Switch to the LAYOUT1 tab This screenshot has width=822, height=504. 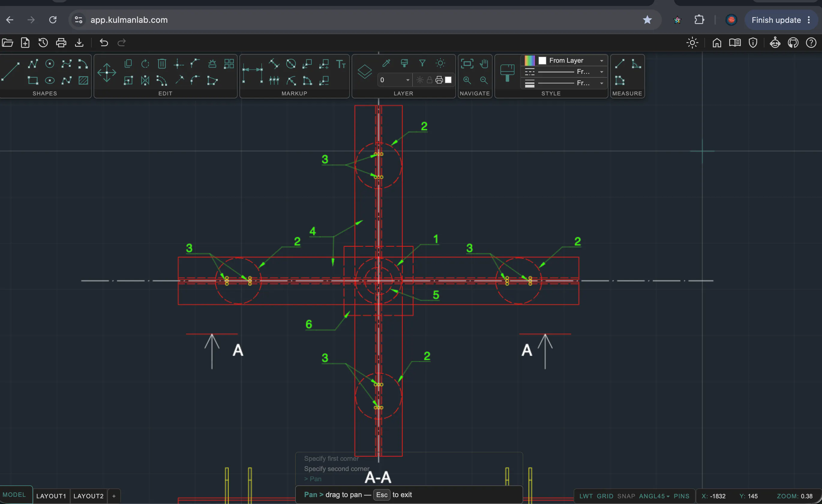coord(51,496)
